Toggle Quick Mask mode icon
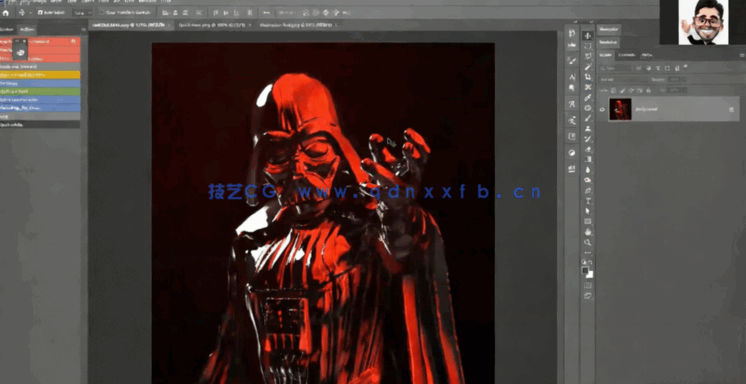This screenshot has width=746, height=384. (x=588, y=286)
